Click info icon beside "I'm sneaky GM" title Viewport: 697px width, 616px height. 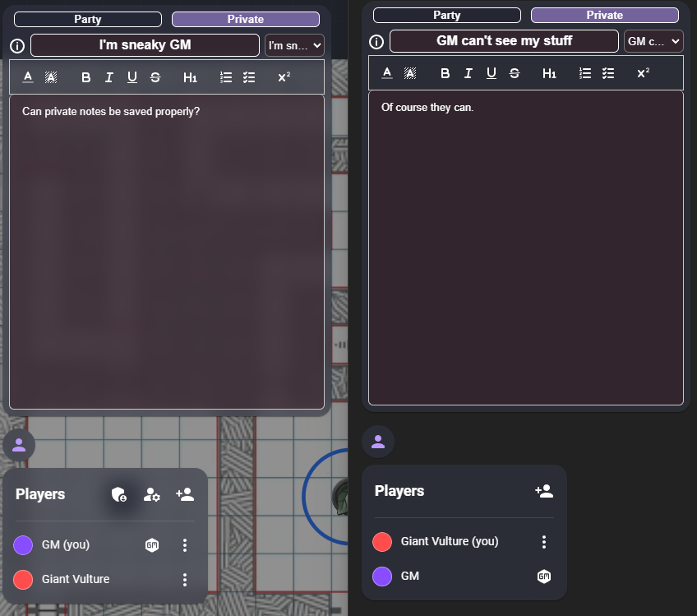(18, 46)
